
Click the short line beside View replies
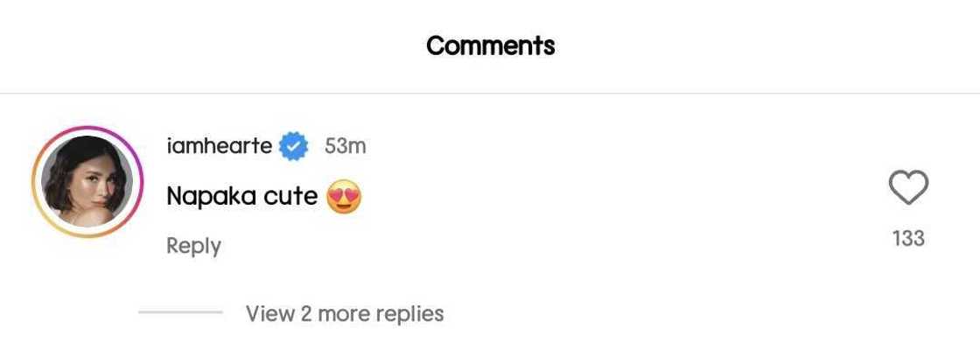(180, 312)
